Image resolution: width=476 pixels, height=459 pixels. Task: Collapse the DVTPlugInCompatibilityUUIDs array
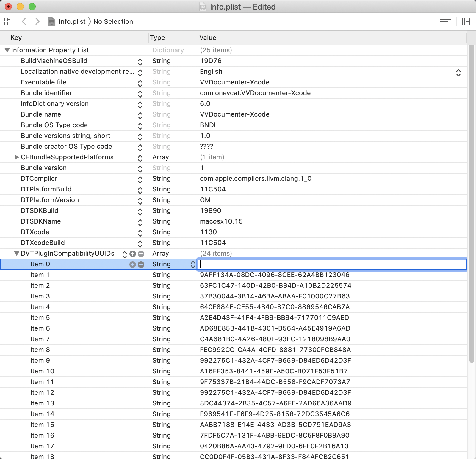[17, 254]
